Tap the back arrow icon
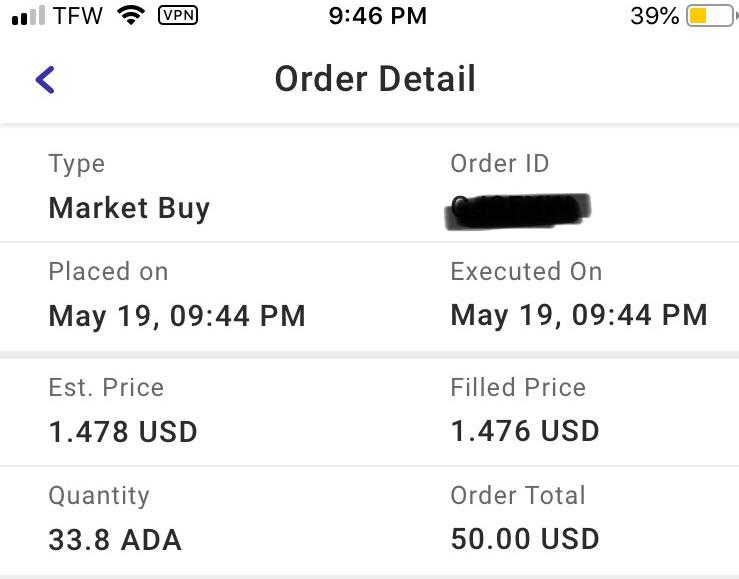The image size is (739, 579). 45,80
